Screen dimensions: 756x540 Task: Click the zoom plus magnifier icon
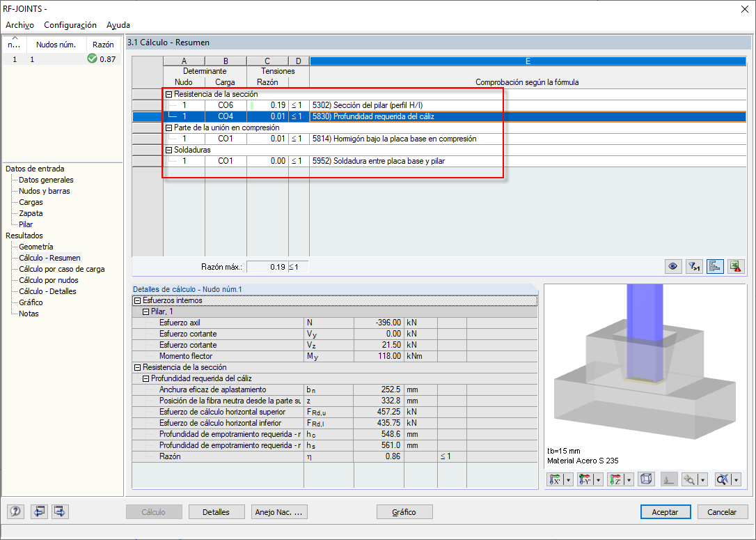click(x=689, y=479)
